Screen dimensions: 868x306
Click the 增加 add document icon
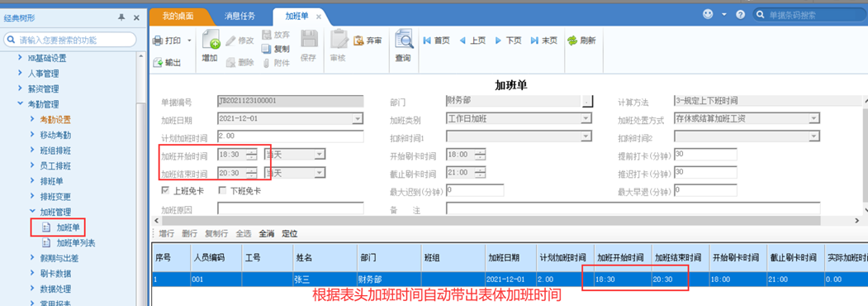click(x=211, y=40)
